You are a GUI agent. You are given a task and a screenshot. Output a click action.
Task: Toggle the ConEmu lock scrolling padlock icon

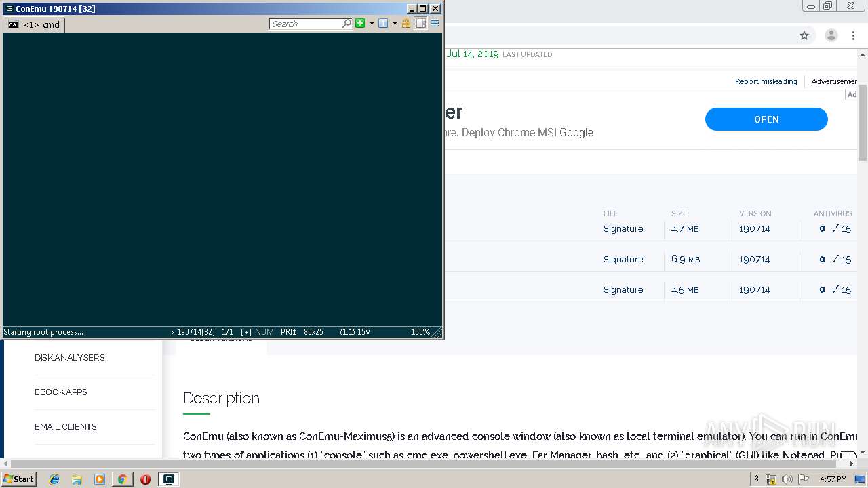pos(406,23)
